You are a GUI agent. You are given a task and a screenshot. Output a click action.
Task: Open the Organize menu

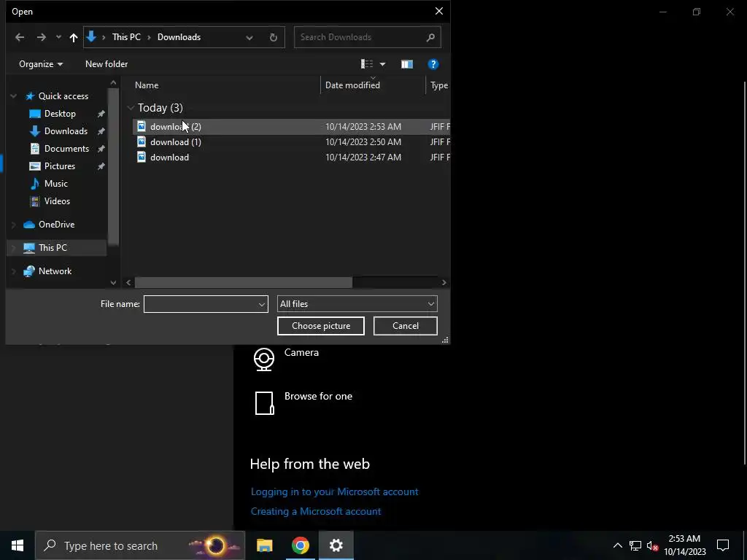41,64
